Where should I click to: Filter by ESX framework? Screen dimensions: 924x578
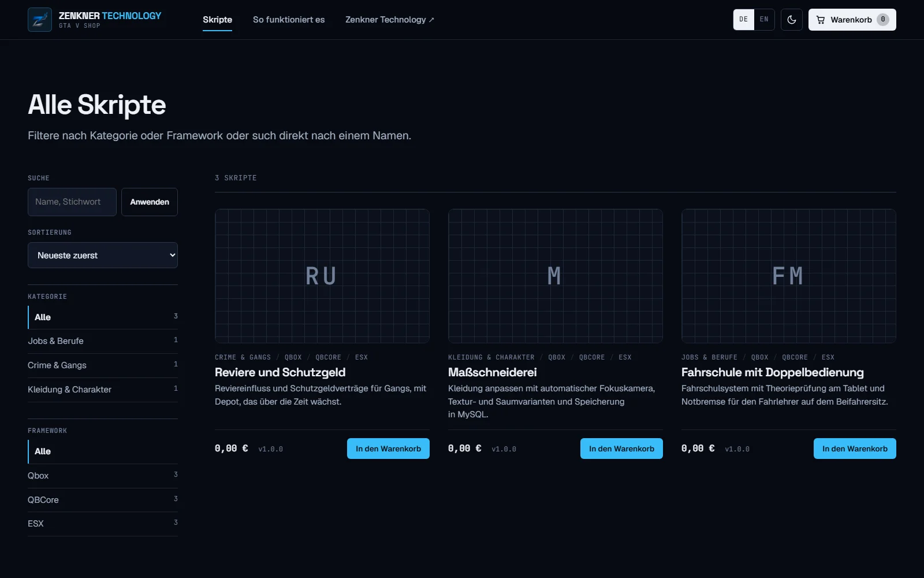(103, 524)
